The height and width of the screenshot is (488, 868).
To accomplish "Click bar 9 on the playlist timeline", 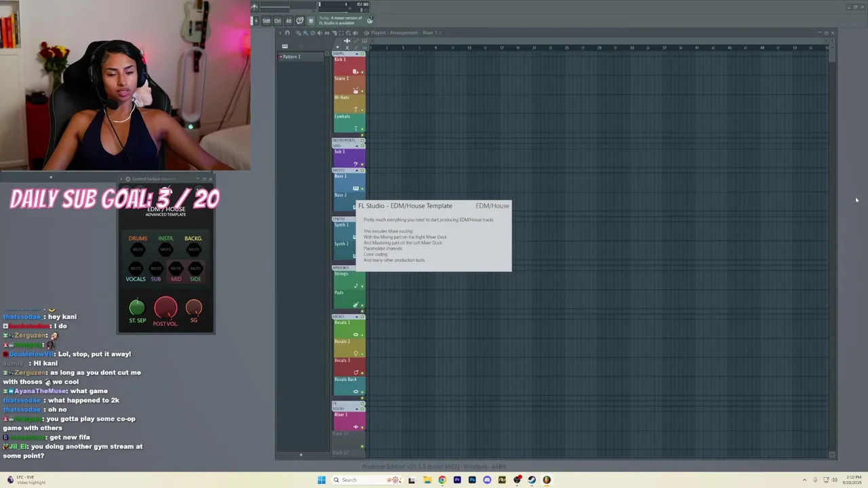I will tap(436, 48).
